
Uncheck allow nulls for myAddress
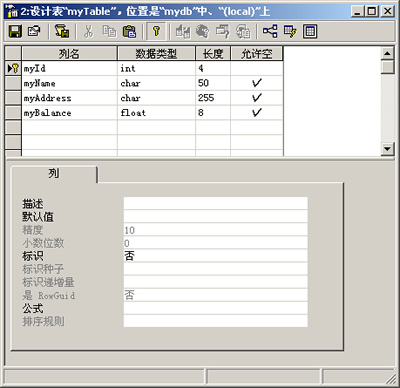257,98
